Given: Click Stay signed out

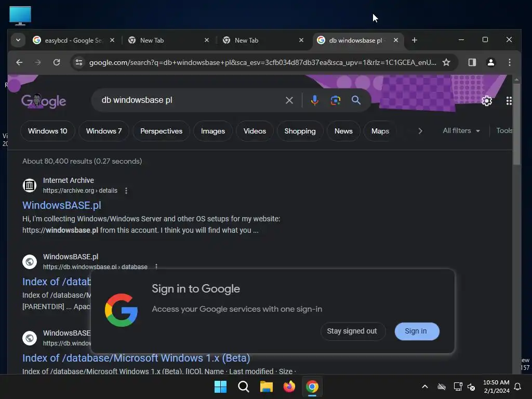Looking at the screenshot, I should coord(353,331).
